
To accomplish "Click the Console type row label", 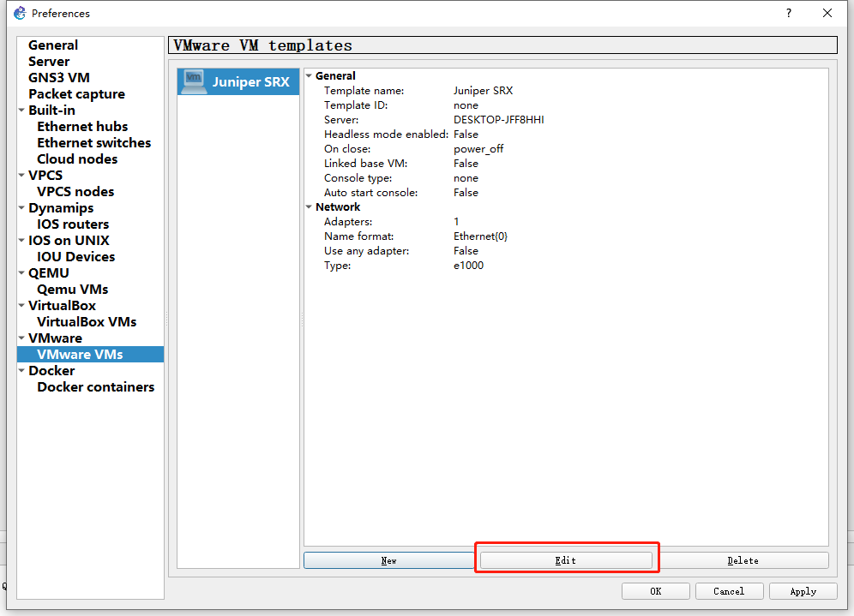I will click(358, 178).
